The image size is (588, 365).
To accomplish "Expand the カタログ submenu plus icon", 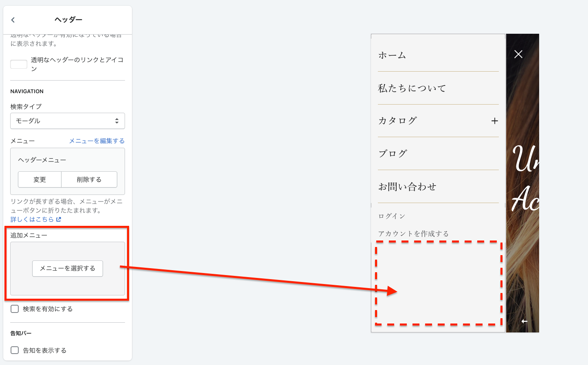I will (x=494, y=121).
